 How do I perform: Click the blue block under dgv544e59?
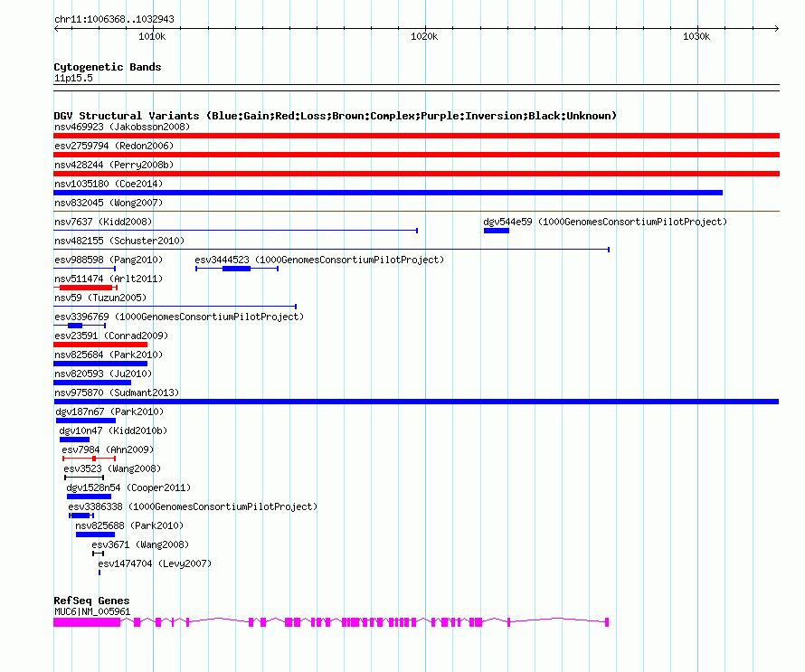pos(497,231)
